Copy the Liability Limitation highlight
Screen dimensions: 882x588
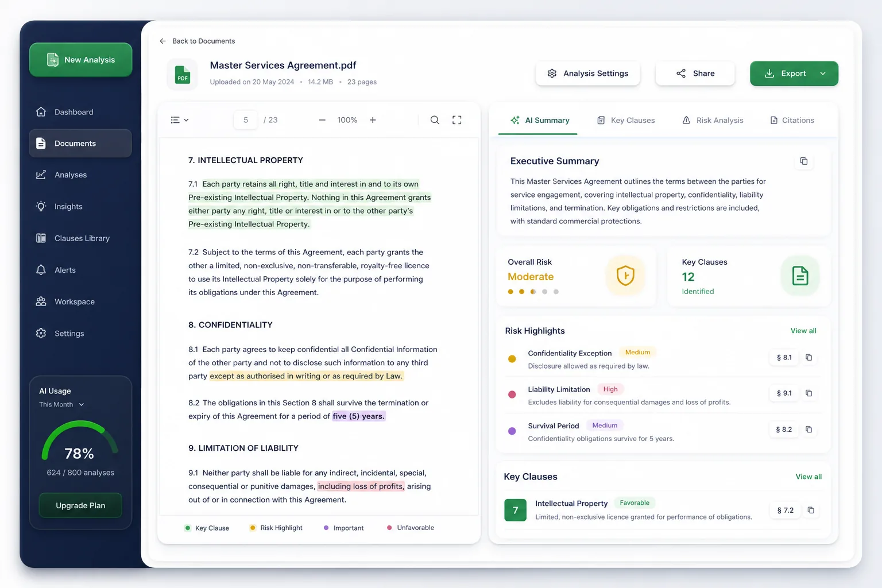[x=808, y=393]
